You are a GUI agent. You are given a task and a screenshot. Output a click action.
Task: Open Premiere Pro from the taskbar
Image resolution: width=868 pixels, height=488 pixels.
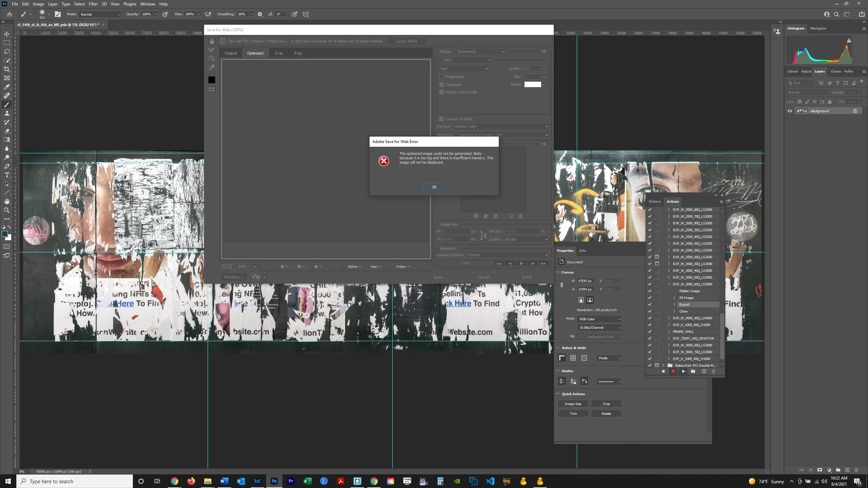(291, 481)
